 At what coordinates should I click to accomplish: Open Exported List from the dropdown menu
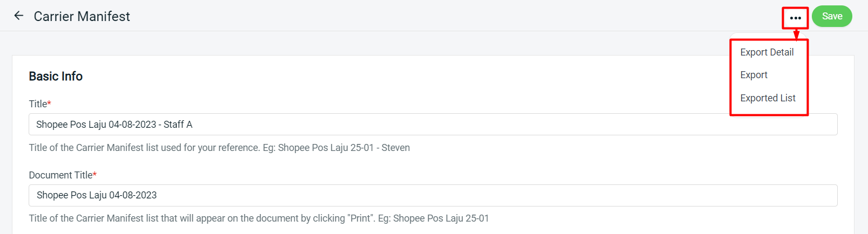click(768, 98)
